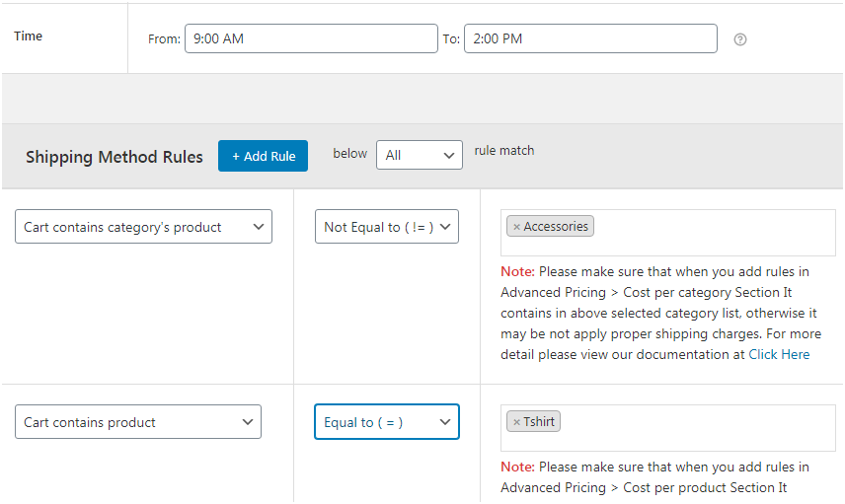Open the 'Cart contains product' dropdown
The height and width of the screenshot is (504, 845).
[x=138, y=422]
